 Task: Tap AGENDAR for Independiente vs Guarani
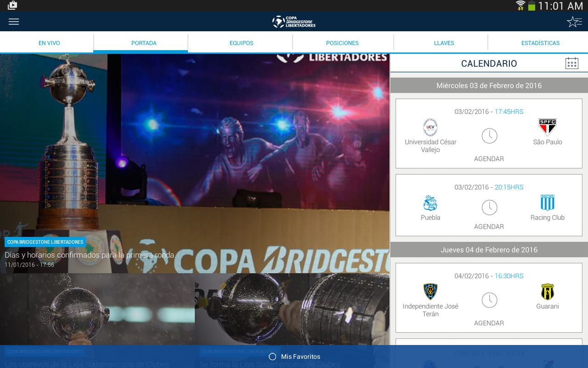tap(489, 323)
